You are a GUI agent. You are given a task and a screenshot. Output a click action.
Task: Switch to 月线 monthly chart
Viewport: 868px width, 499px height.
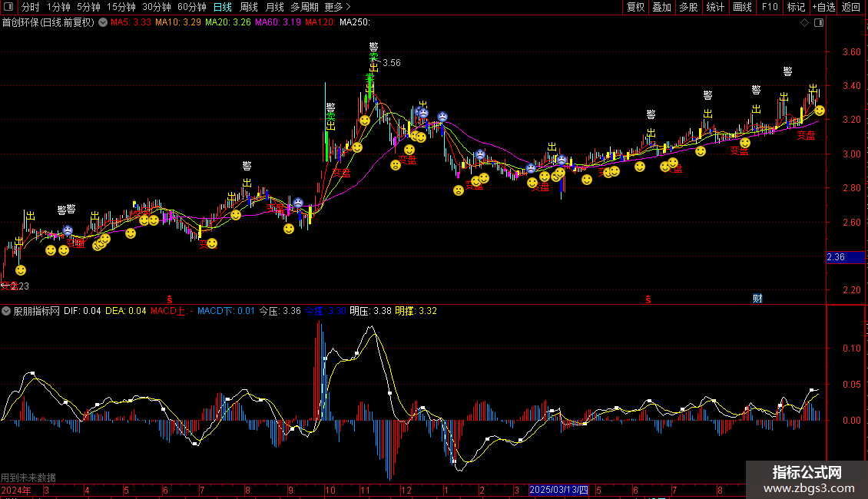pos(274,7)
